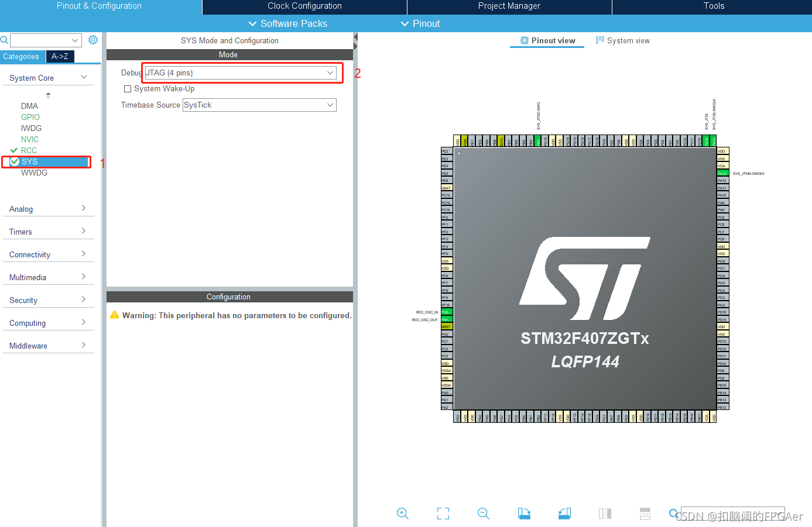Open the Pinout dropdown menu

pos(420,23)
